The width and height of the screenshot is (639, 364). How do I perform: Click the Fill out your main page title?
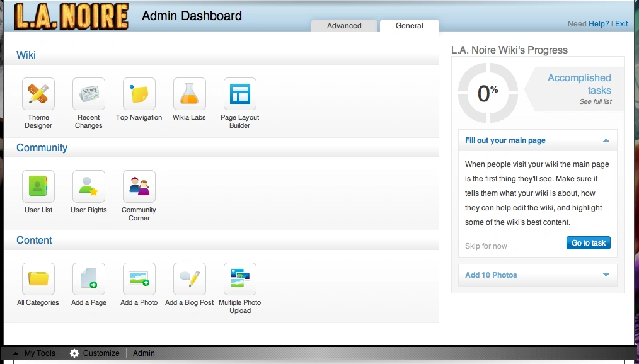505,140
